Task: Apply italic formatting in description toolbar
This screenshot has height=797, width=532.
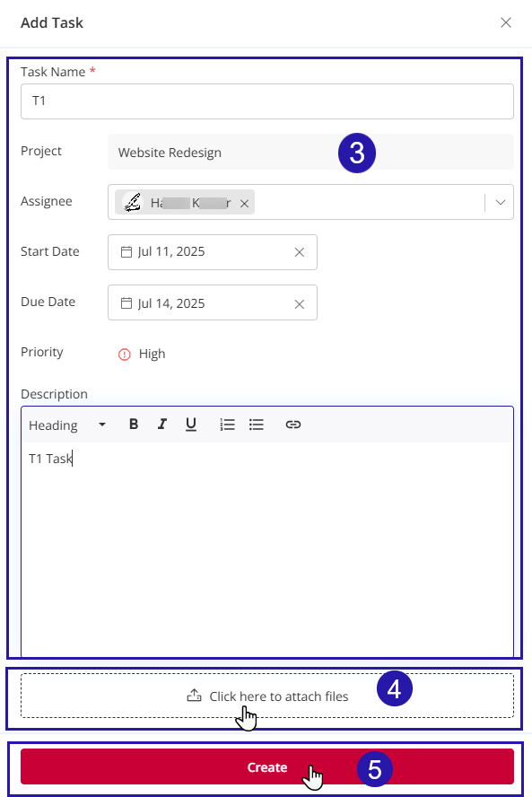Action: [162, 424]
